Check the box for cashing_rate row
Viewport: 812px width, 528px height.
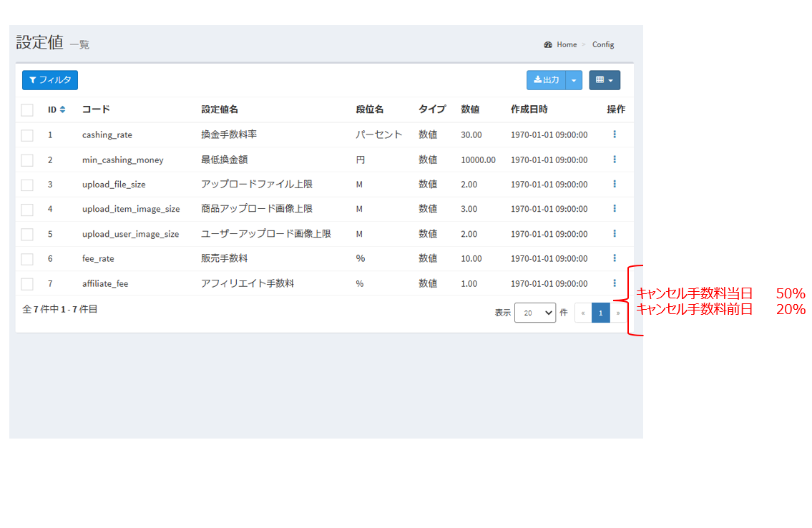(27, 135)
